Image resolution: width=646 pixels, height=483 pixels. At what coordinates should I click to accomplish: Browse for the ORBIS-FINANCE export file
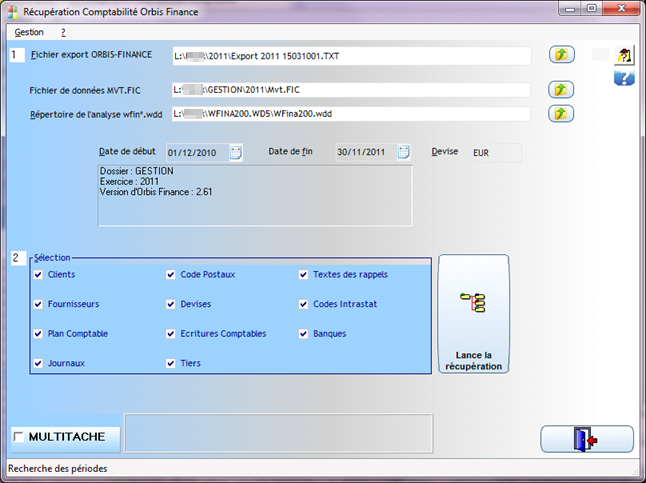click(562, 54)
